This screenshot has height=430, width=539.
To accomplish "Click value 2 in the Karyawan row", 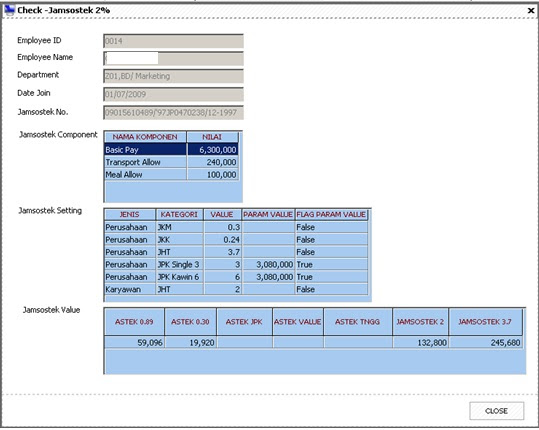I will coord(222,289).
